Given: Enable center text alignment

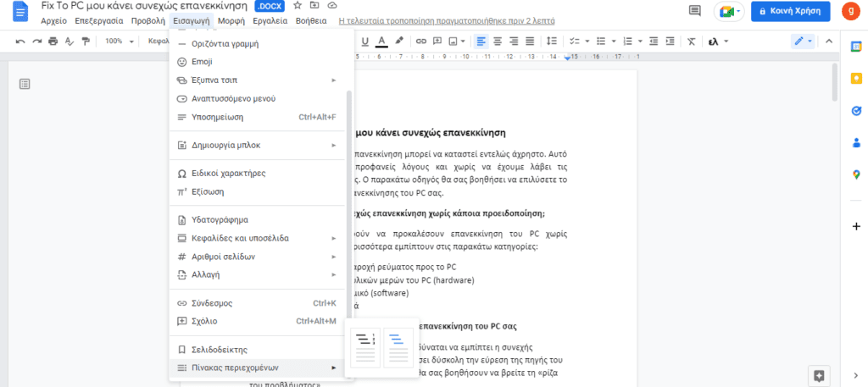Looking at the screenshot, I should pos(498,41).
